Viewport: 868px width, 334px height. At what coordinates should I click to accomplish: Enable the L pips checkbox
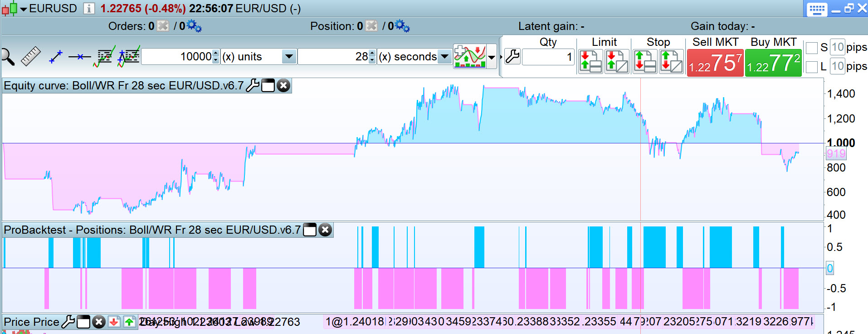coord(812,67)
